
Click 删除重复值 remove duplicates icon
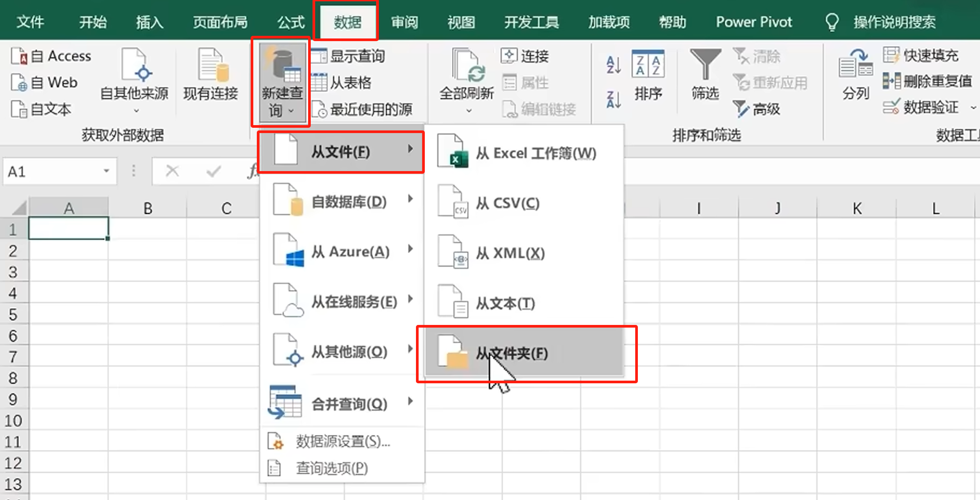point(892,81)
